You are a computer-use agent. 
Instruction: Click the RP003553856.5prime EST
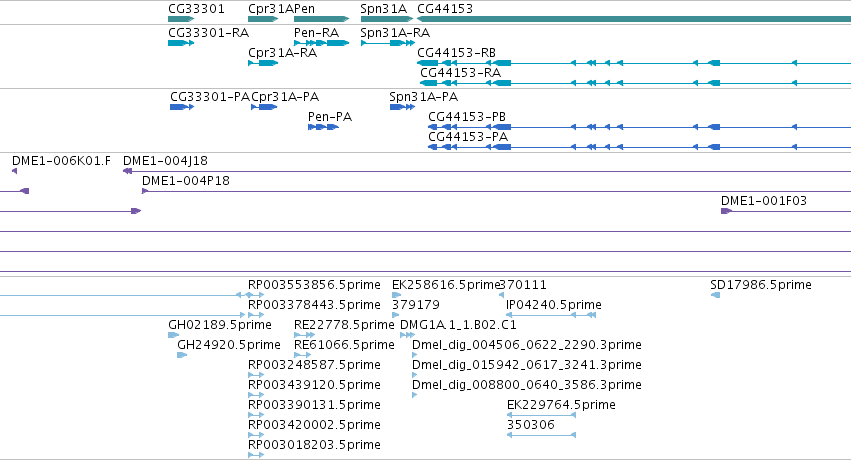click(256, 295)
